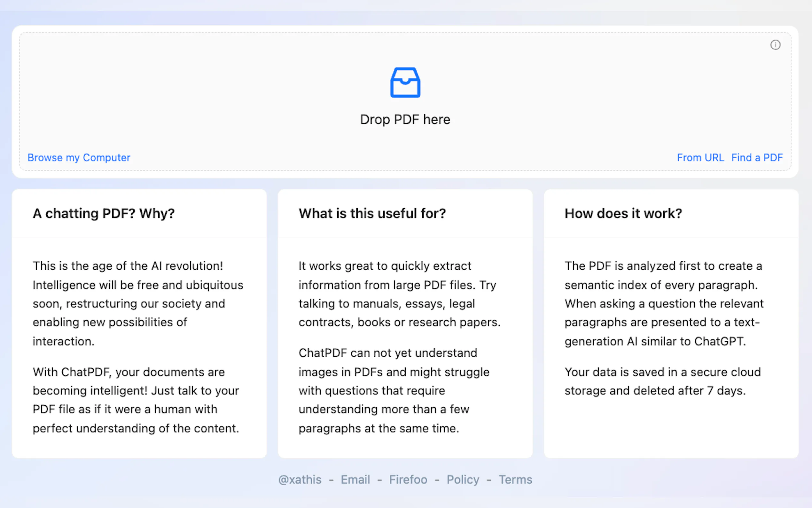Visit the Firefoo footer link
The image size is (812, 508).
pos(408,480)
